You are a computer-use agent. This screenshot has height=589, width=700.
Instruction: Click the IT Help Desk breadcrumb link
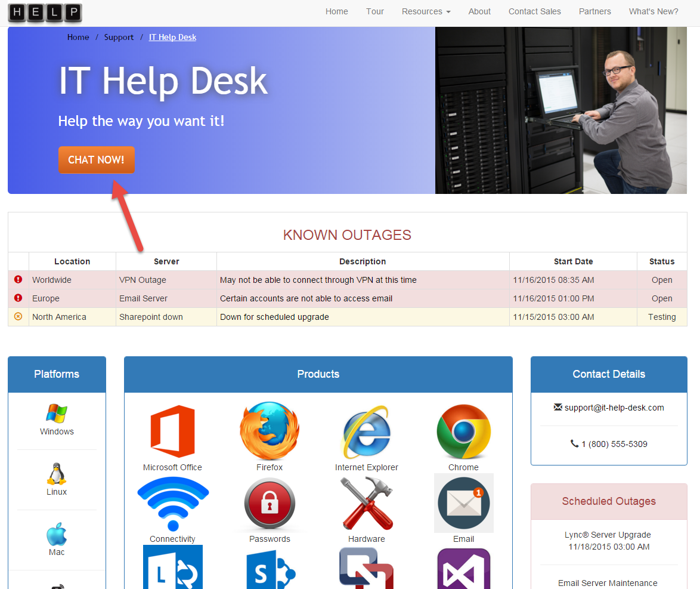pos(172,37)
